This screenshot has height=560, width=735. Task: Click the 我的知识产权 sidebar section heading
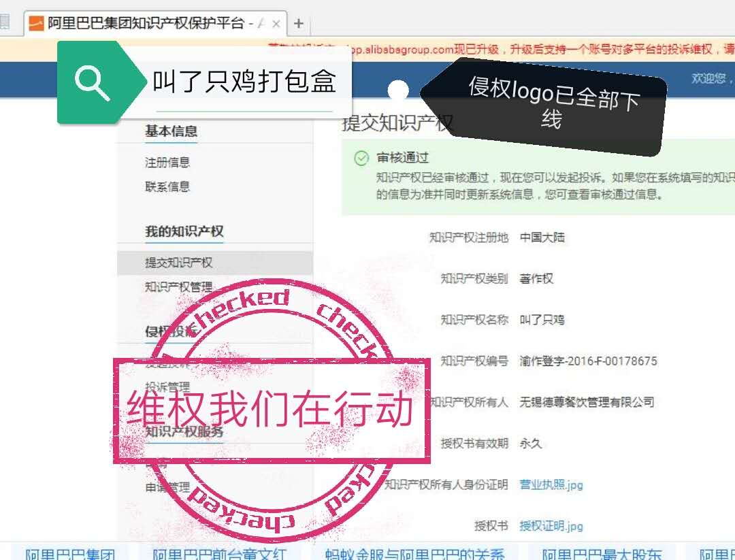point(184,231)
